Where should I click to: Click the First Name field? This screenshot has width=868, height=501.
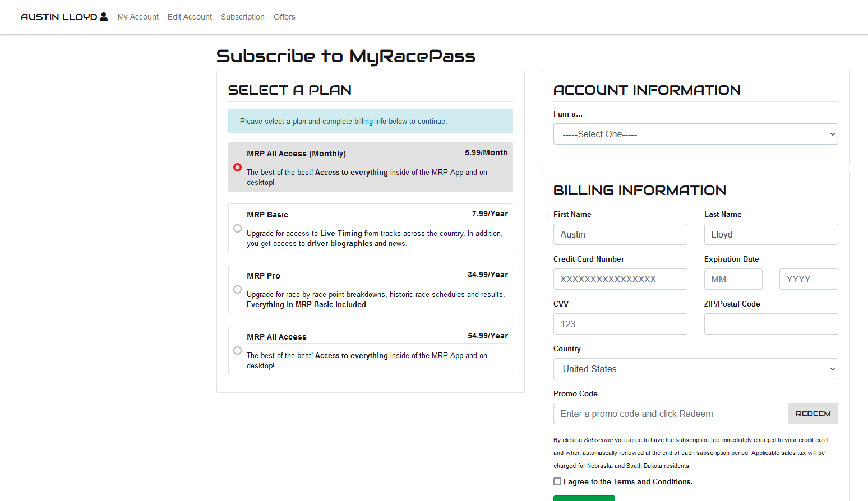coord(620,234)
